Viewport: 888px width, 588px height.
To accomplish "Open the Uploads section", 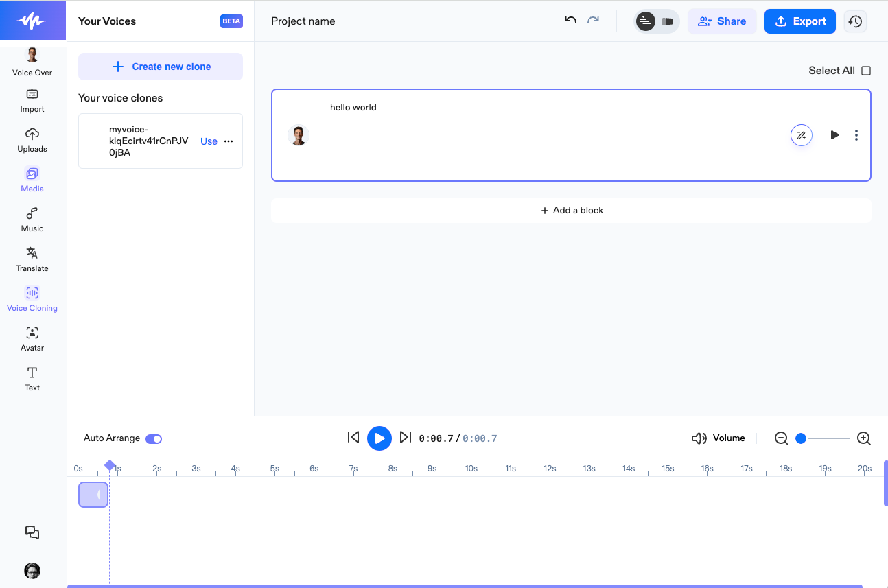I will [32, 140].
